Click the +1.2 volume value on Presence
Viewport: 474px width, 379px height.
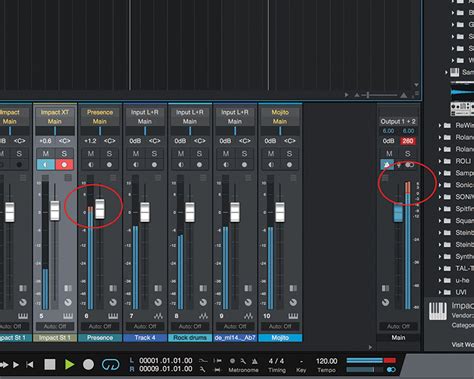(x=90, y=141)
